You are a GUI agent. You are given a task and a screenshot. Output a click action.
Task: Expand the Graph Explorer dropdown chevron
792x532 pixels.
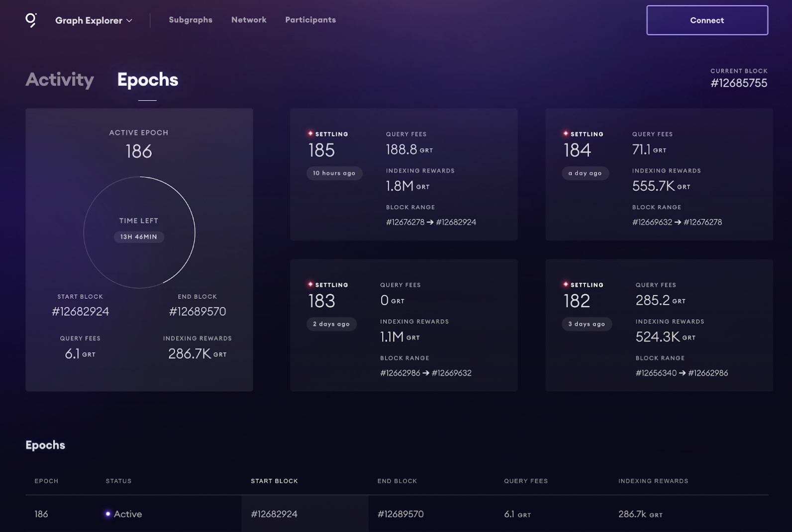(129, 21)
